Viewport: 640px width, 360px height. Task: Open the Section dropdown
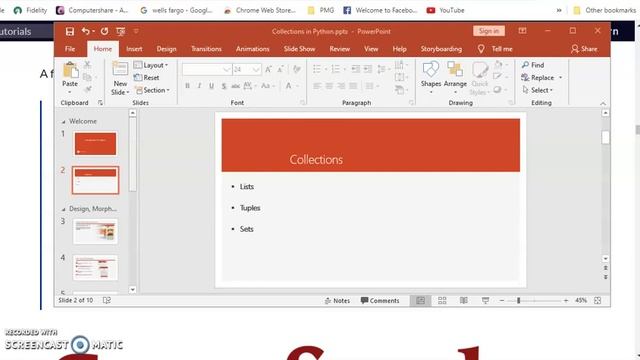pyautogui.click(x=152, y=90)
